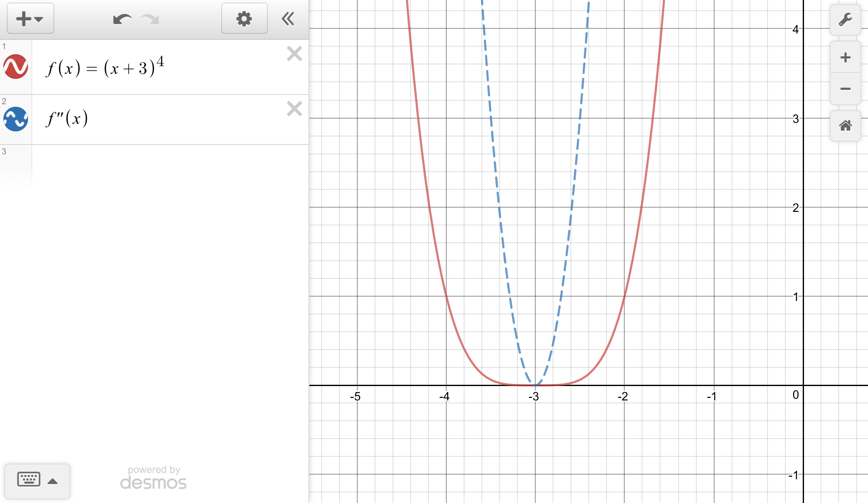Show the on-screen keyboard

(x=29, y=480)
